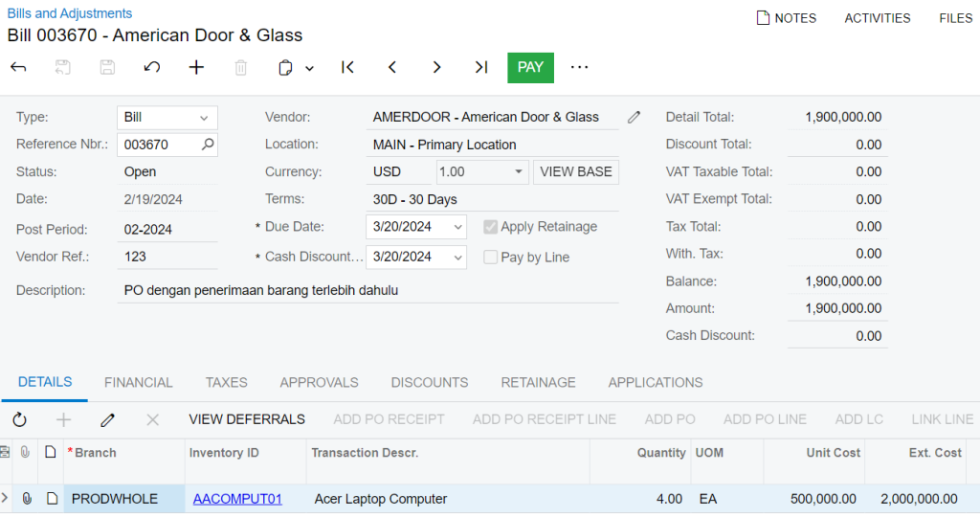Search reference number with magnifier icon
Viewport: 980px width, 517px height.
point(208,145)
